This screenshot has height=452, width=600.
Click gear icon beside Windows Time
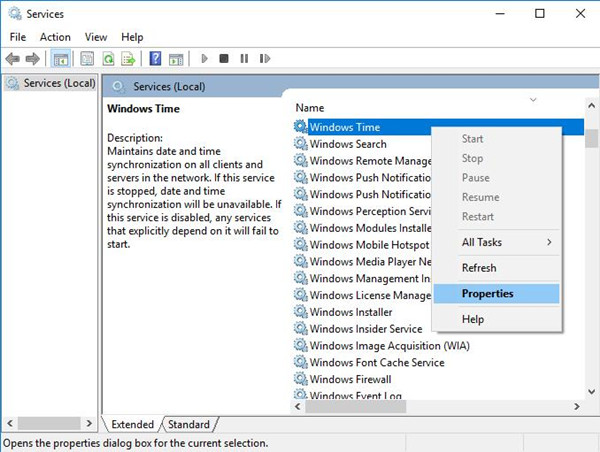click(301, 127)
